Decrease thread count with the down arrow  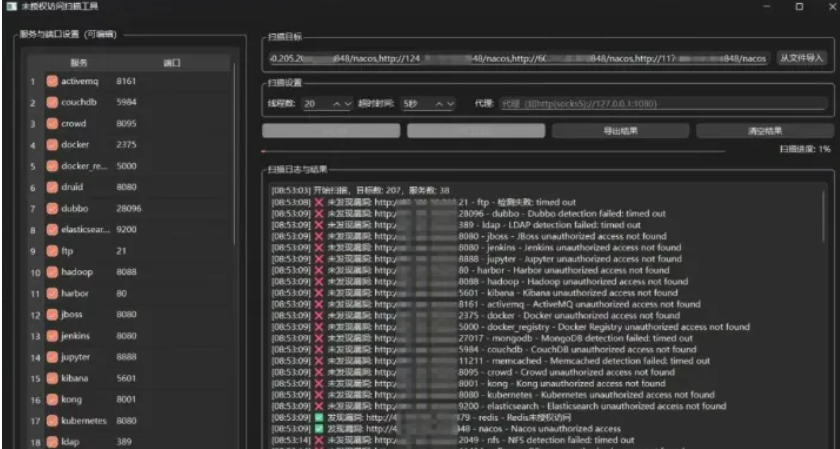348,104
